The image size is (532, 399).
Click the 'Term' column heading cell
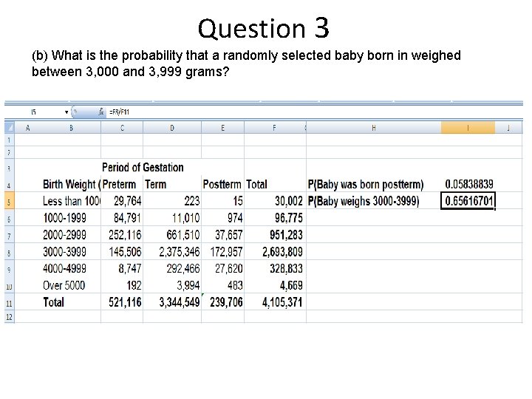pyautogui.click(x=172, y=184)
